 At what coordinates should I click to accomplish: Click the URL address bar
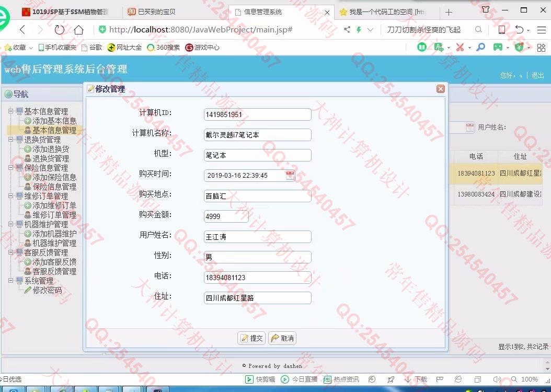coord(218,30)
